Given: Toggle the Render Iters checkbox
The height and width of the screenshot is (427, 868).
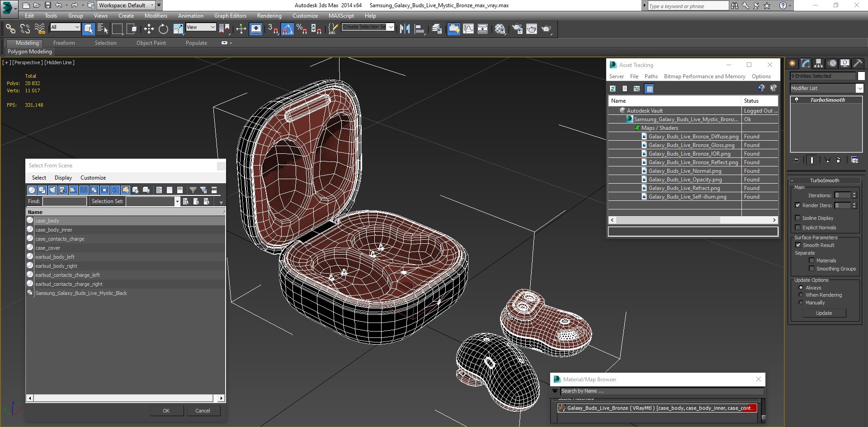Looking at the screenshot, I should click(x=798, y=205).
